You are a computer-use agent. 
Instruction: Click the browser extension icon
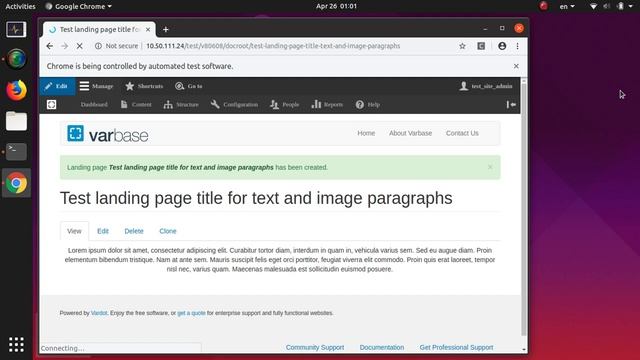[x=481, y=46]
